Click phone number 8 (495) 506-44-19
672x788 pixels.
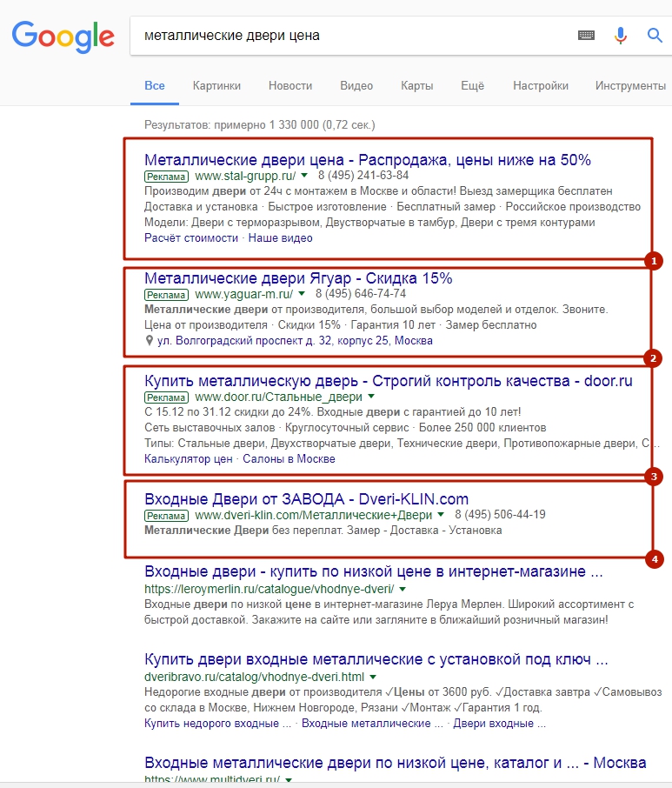[500, 515]
